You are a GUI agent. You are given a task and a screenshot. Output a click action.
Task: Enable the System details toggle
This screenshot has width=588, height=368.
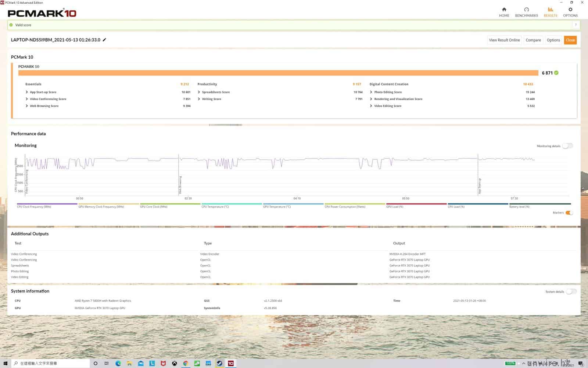coord(571,291)
